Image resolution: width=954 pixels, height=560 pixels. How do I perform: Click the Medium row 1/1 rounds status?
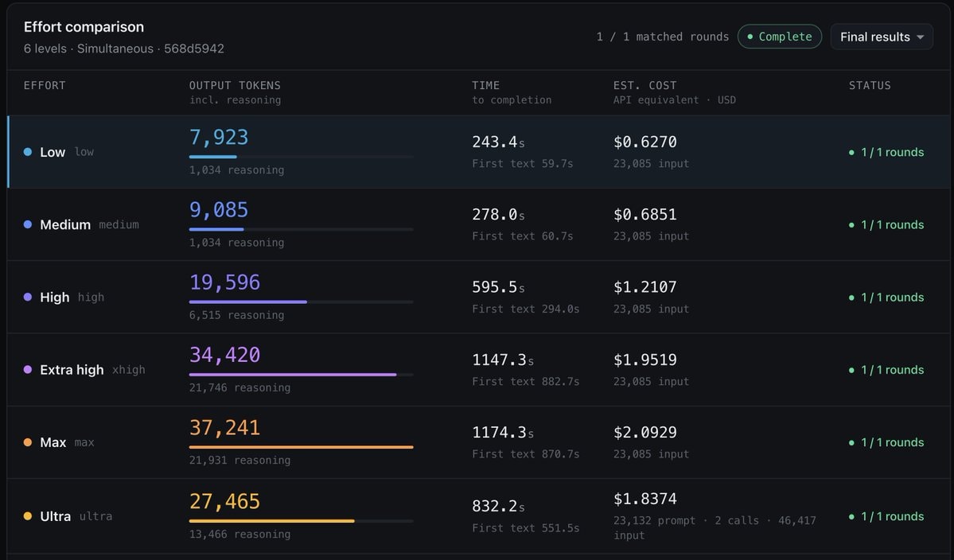(886, 224)
